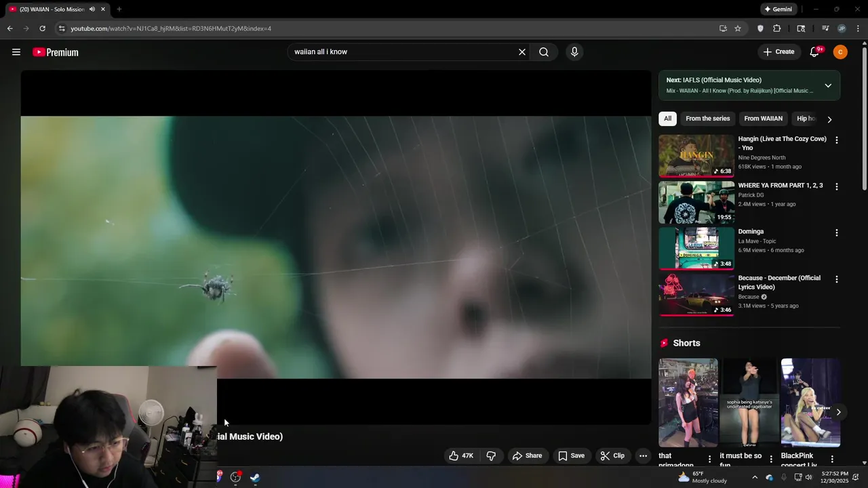Open BlackPink concert short thumbnail
This screenshot has height=488, width=868.
[x=810, y=403]
